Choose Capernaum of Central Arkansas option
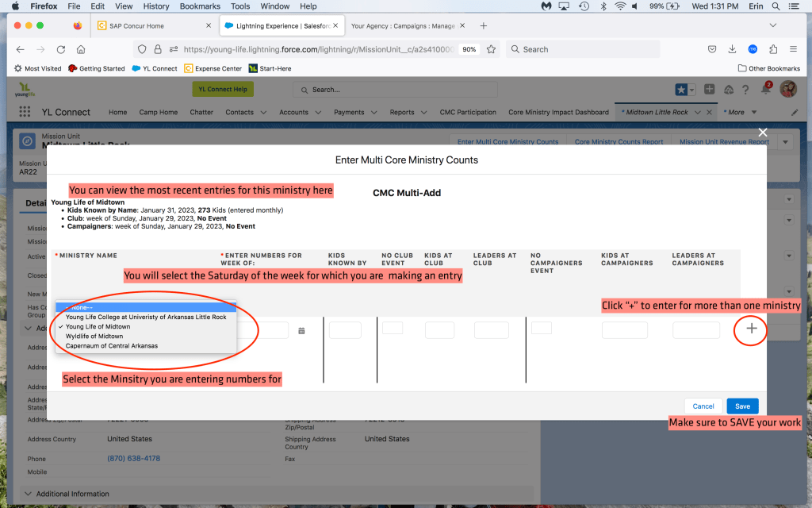 point(112,345)
